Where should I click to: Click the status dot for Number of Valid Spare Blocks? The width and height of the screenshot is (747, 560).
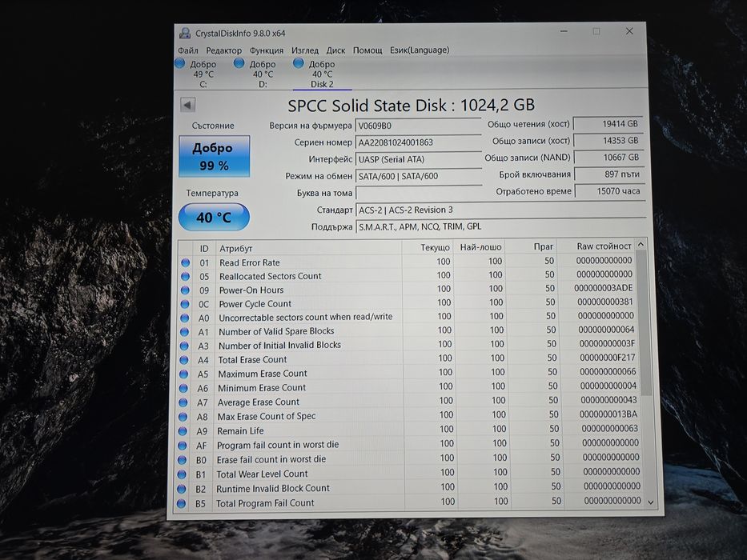coord(184,332)
